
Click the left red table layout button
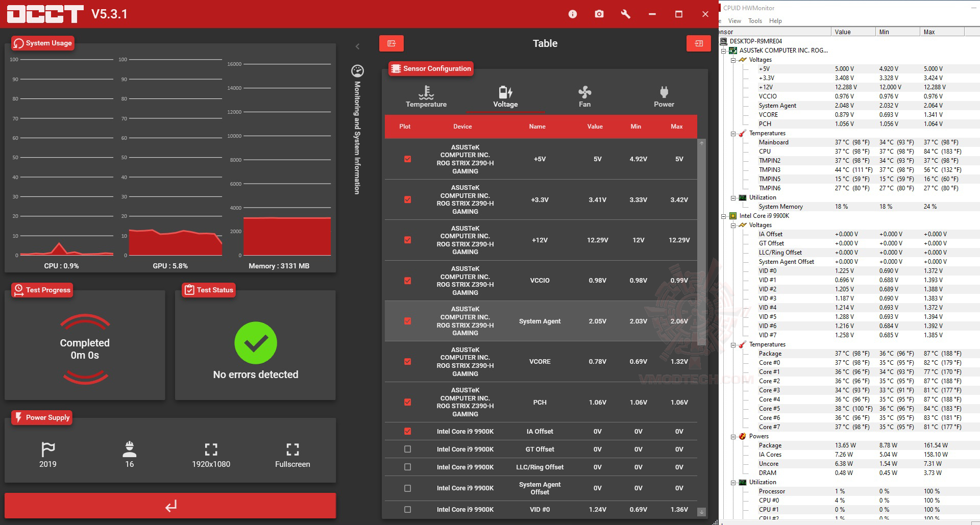click(391, 43)
